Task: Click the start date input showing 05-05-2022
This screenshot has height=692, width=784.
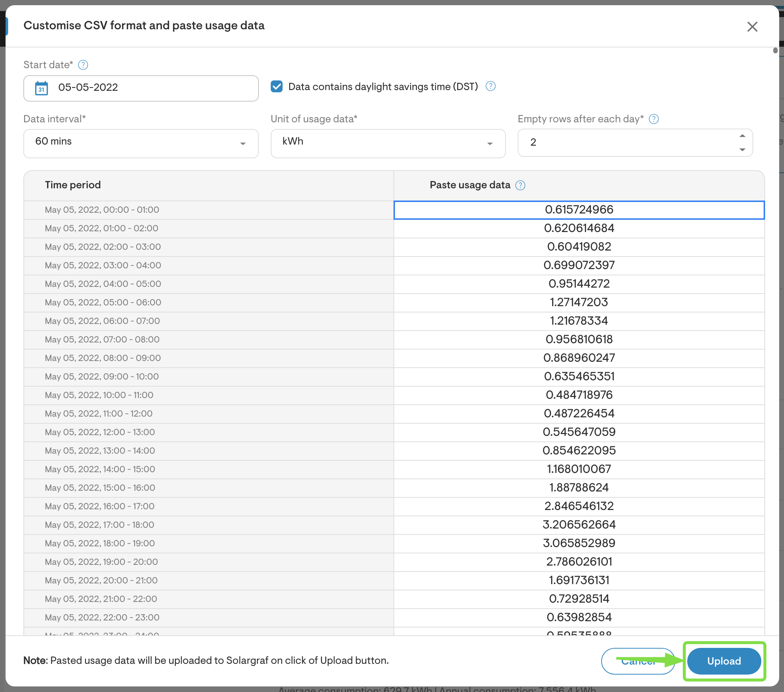Action: (141, 88)
